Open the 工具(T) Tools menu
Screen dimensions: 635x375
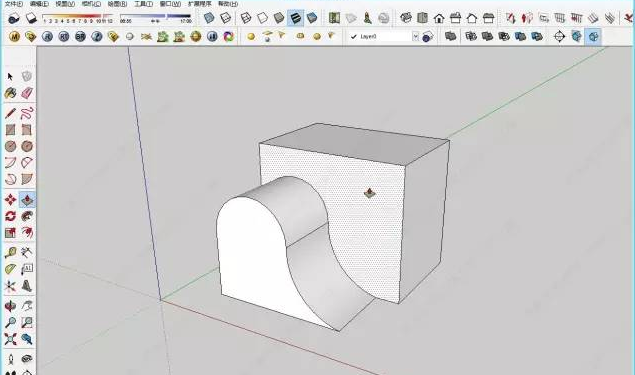pos(143,4)
